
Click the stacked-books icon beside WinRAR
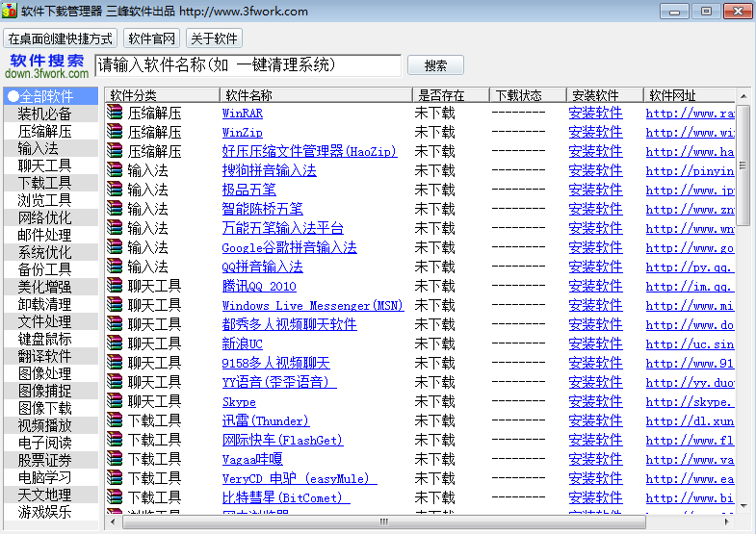[115, 113]
